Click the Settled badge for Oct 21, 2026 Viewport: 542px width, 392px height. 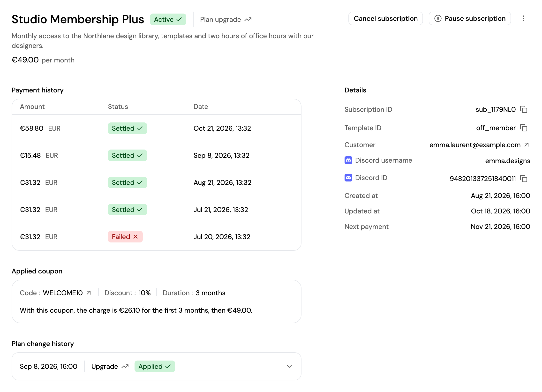point(128,128)
